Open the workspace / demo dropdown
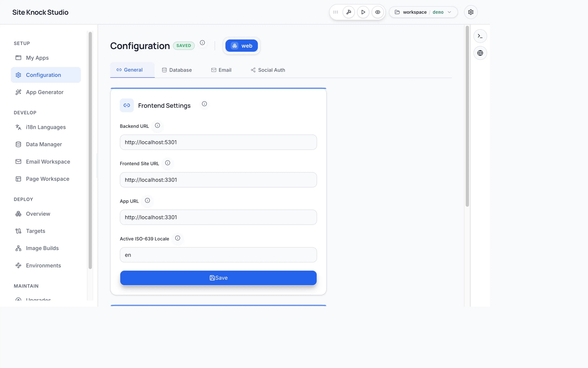This screenshot has width=588, height=368. [x=423, y=12]
